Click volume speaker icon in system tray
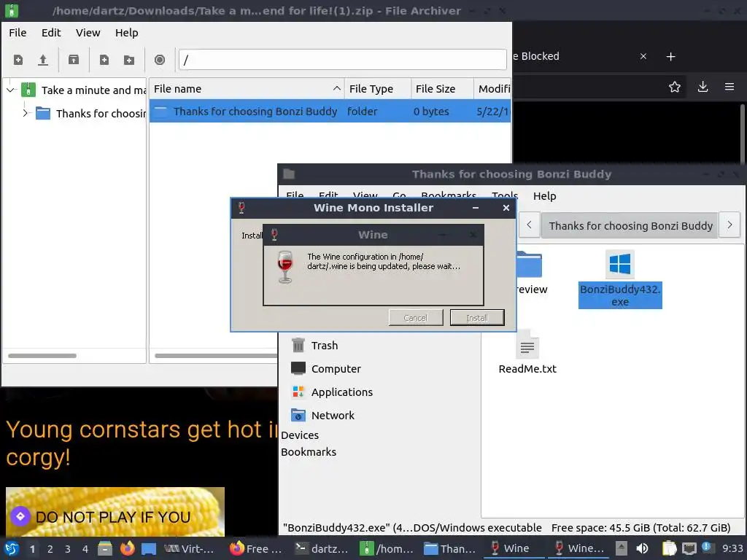This screenshot has height=560, width=747. tap(642, 548)
